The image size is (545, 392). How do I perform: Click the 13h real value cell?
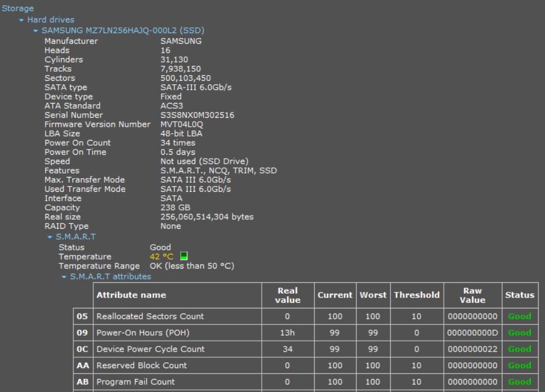[x=288, y=333]
